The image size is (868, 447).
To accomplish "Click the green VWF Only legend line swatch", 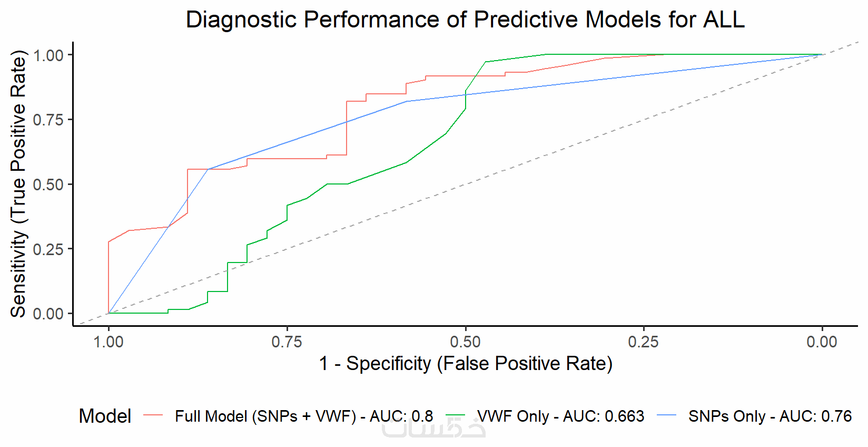I will [456, 416].
